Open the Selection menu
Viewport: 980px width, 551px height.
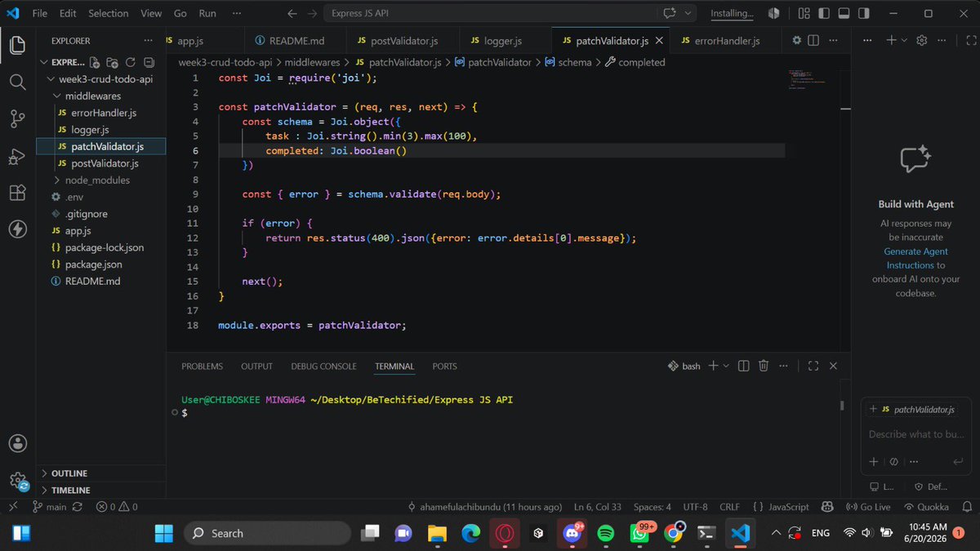[x=109, y=13]
